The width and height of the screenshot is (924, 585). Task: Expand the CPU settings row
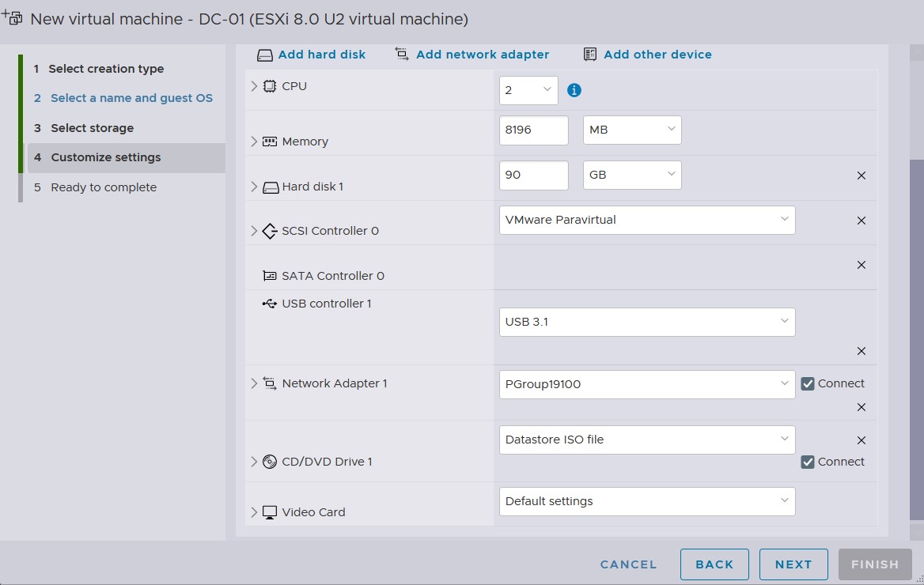pos(254,86)
